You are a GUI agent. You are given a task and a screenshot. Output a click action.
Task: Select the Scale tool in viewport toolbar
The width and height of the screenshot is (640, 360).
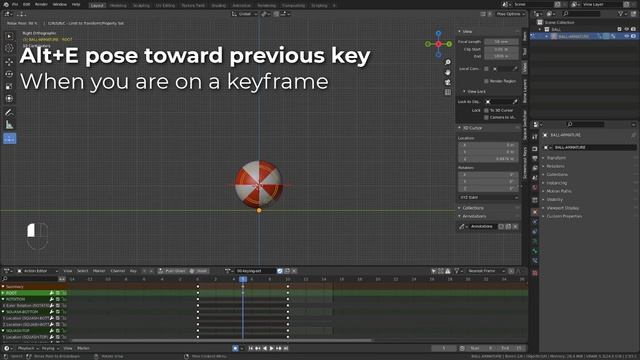(x=9, y=87)
